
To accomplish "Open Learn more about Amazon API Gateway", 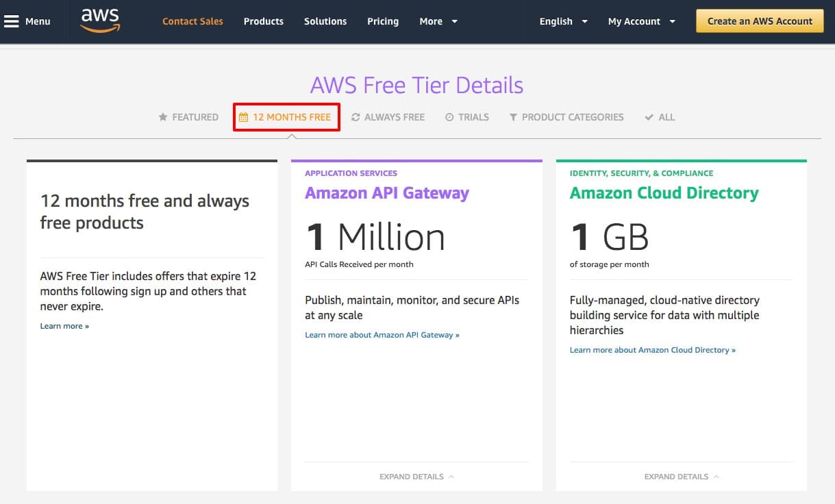I will tap(382, 335).
